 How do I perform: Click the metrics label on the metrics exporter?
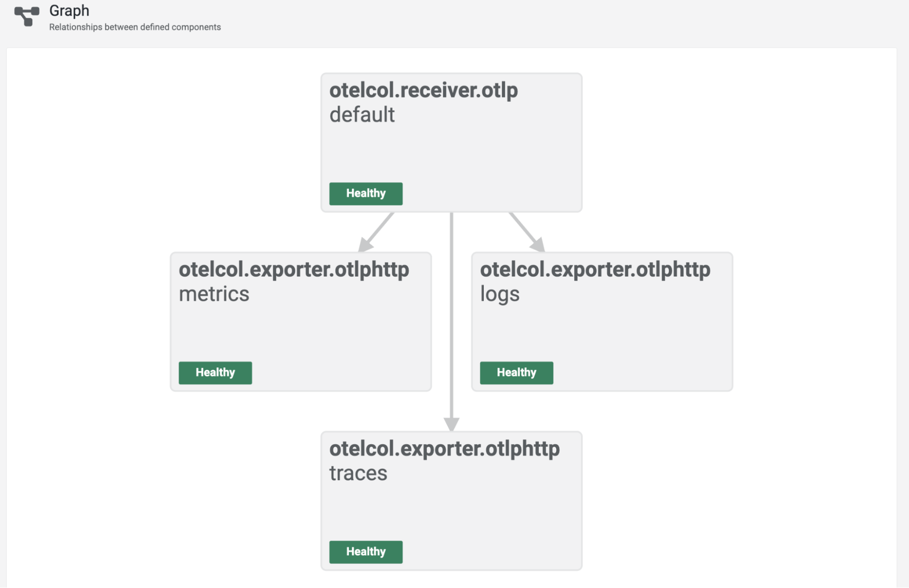point(214,294)
